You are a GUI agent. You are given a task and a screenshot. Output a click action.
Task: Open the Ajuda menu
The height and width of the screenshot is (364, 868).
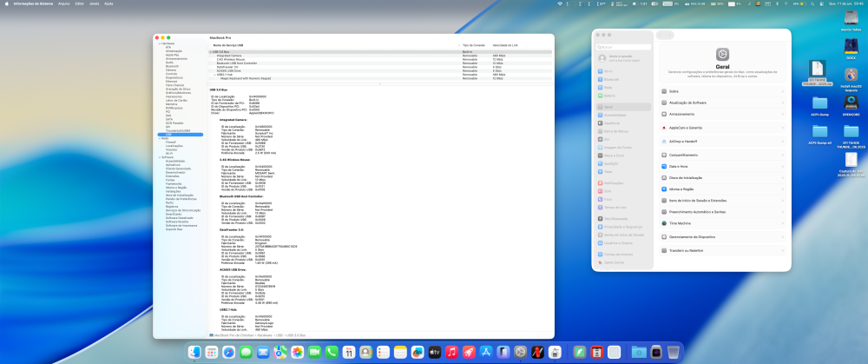[x=108, y=3]
